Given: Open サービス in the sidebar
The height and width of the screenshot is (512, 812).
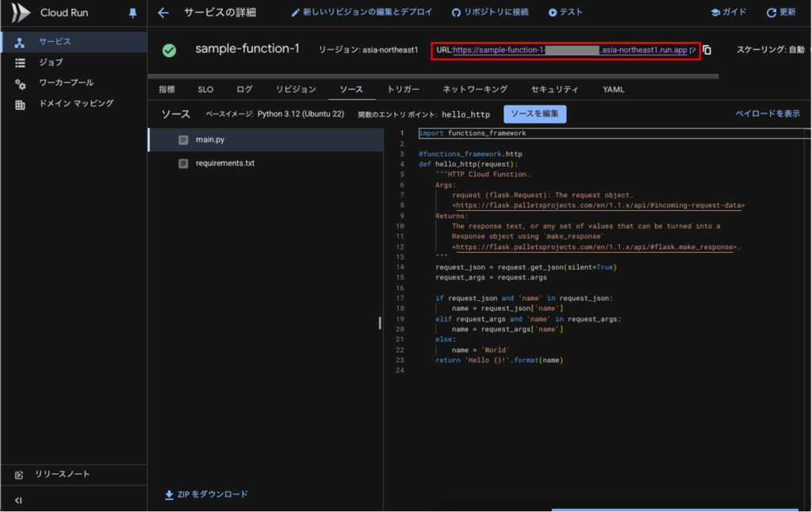Looking at the screenshot, I should tap(74, 41).
